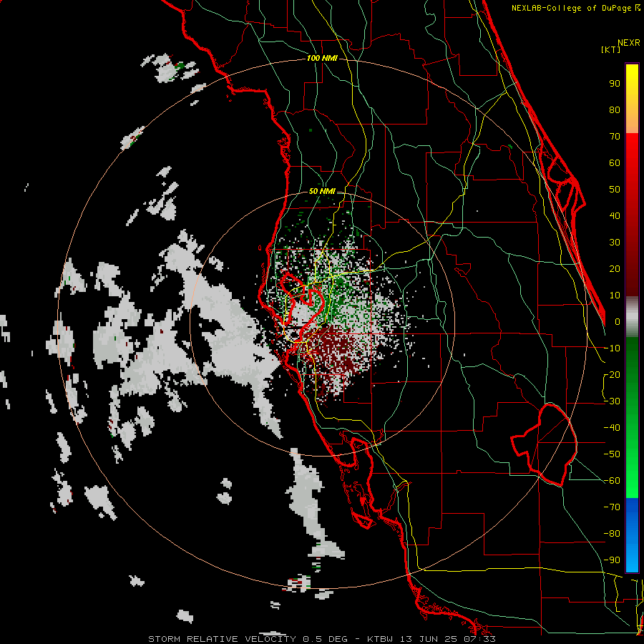The image size is (644, 644).
Task: Click the Storm Relative Velocity caption at bottom
Action: pyautogui.click(x=322, y=639)
